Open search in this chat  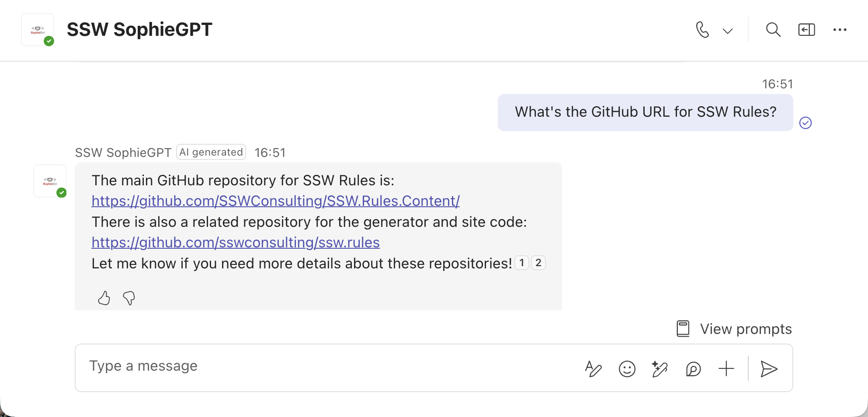coord(773,30)
